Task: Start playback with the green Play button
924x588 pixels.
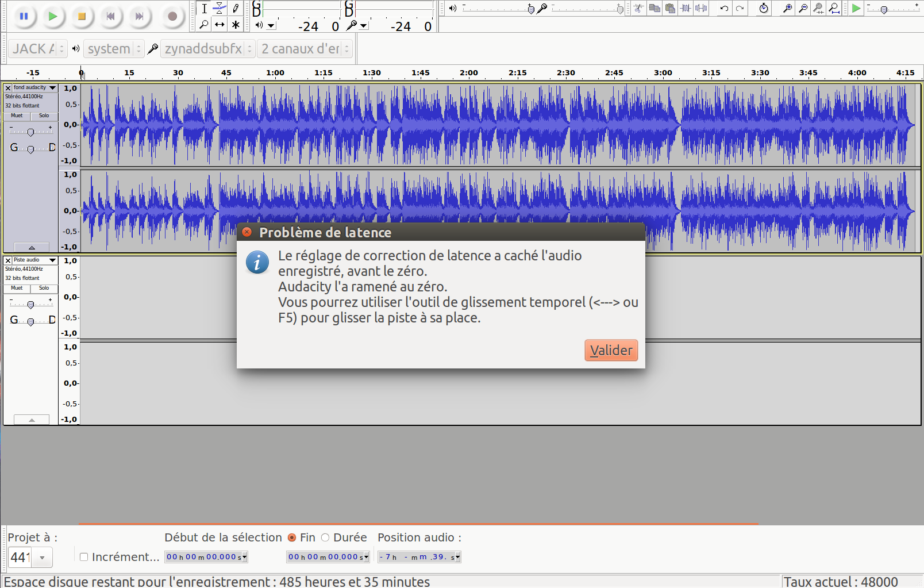Action: coord(52,16)
